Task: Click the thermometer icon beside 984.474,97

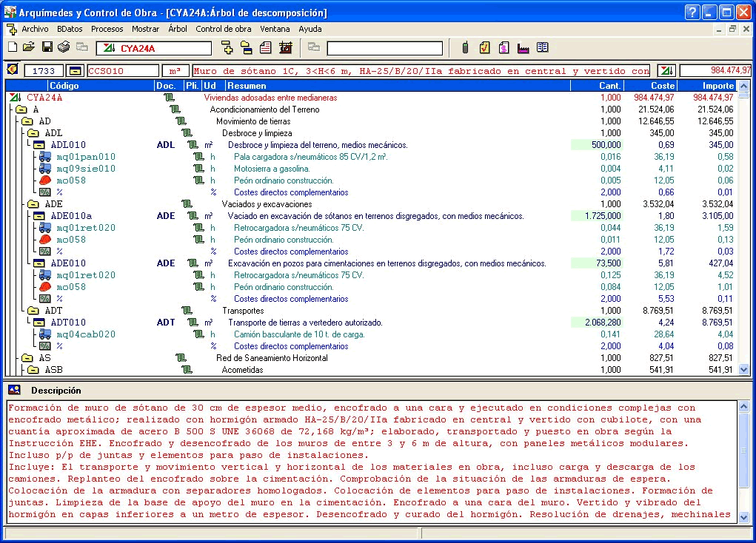Action: tap(667, 71)
